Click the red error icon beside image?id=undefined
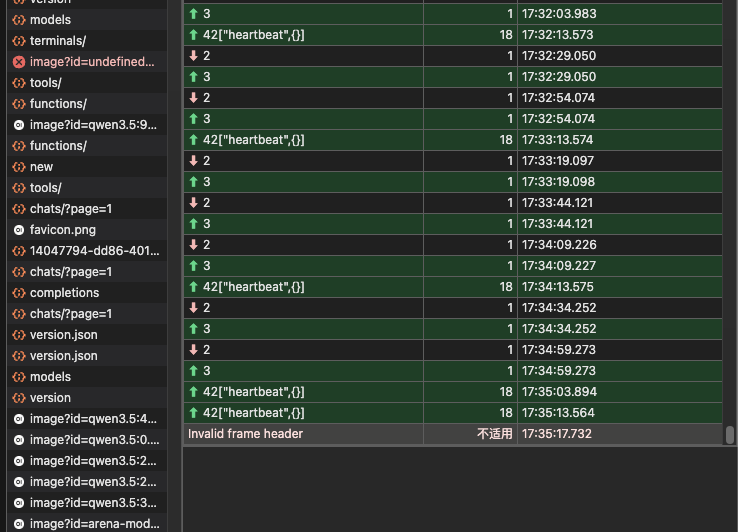 [x=18, y=62]
